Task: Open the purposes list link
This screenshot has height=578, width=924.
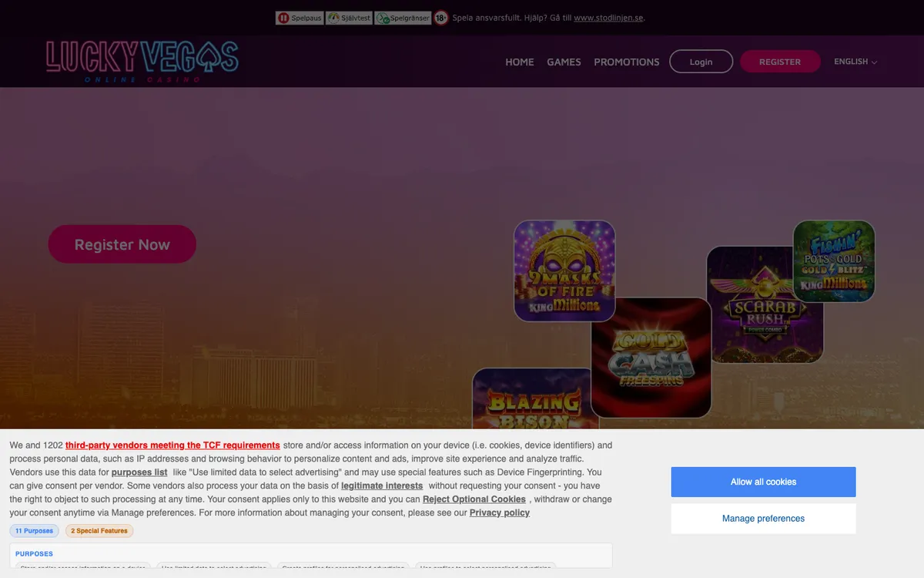Action: [x=139, y=472]
